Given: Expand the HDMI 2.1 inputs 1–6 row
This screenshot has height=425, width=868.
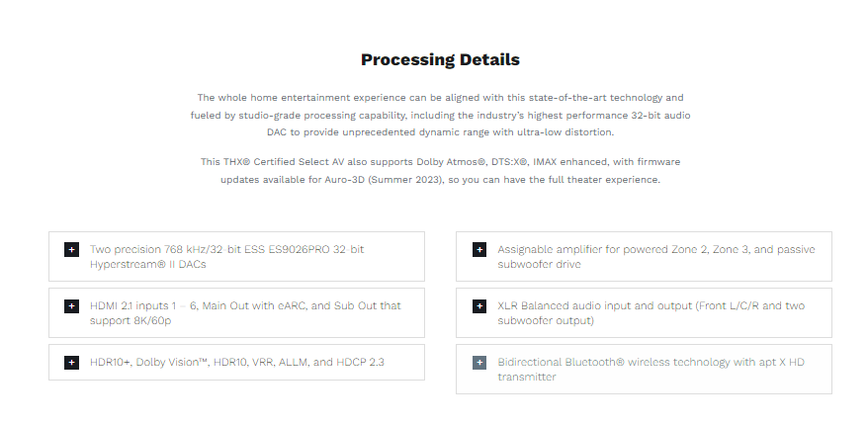Looking at the screenshot, I should pos(245,313).
